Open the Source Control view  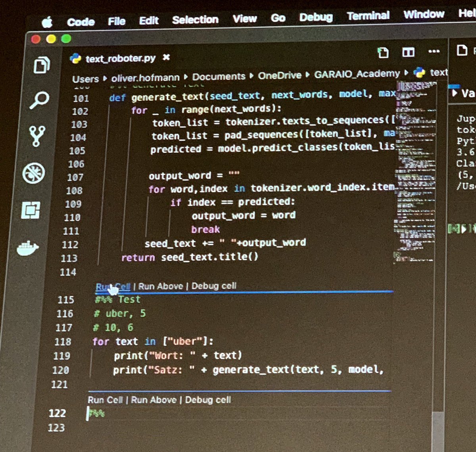[38, 136]
